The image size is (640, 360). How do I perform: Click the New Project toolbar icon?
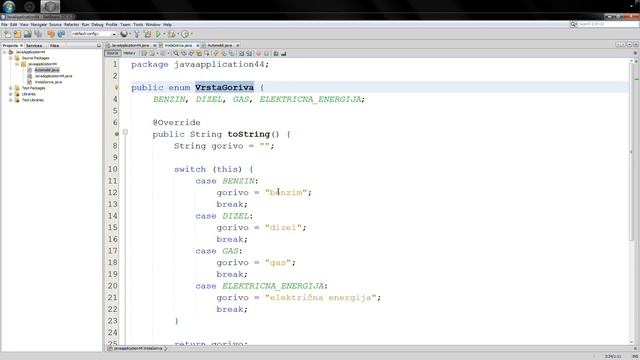pos(17,34)
